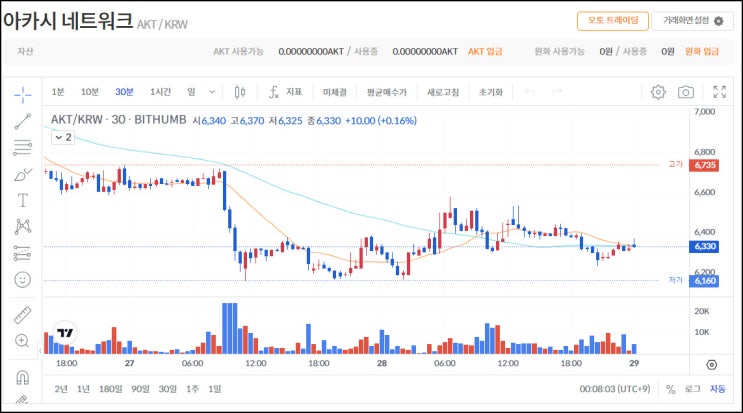Select the Text tool
This screenshot has height=413, width=743.
(x=22, y=200)
